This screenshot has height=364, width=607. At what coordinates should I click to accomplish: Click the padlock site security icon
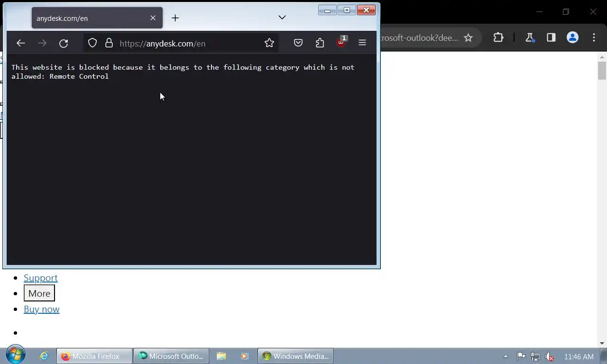tap(109, 43)
